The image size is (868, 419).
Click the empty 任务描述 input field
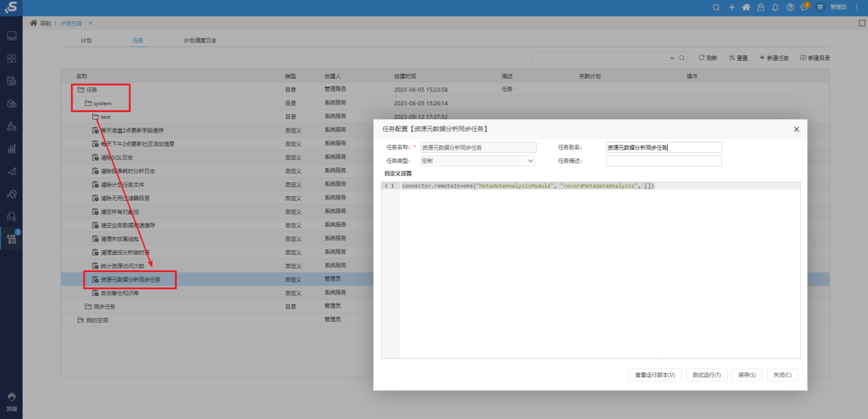point(664,161)
